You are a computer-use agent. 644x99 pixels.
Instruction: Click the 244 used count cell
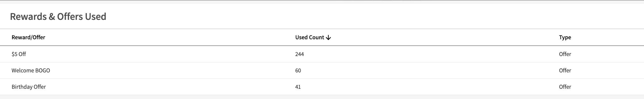[299, 54]
